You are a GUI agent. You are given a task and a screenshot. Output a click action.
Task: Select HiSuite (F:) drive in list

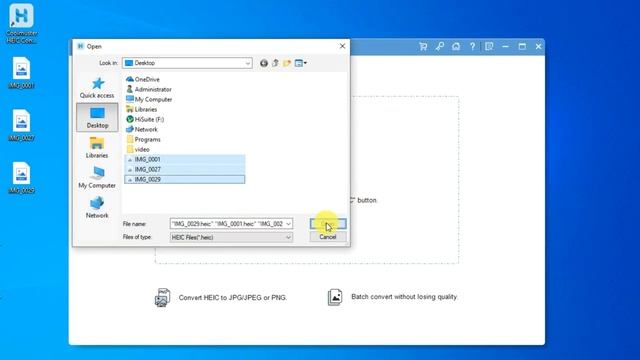145,119
